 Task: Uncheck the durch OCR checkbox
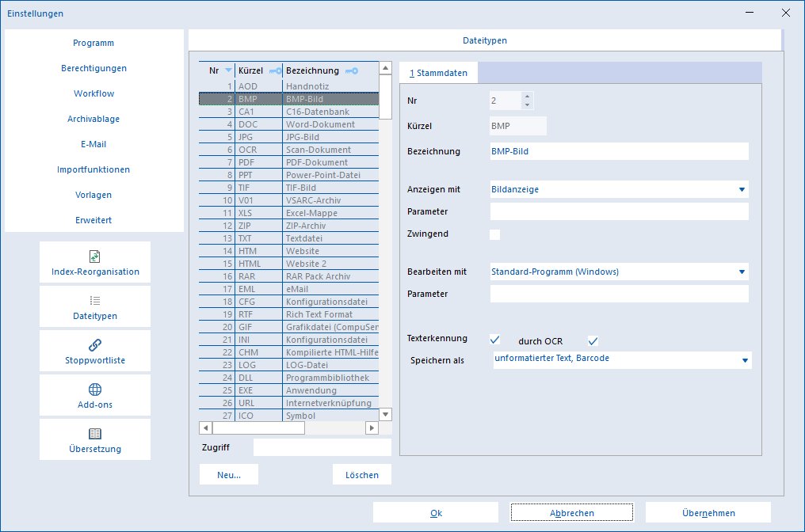[x=593, y=341]
